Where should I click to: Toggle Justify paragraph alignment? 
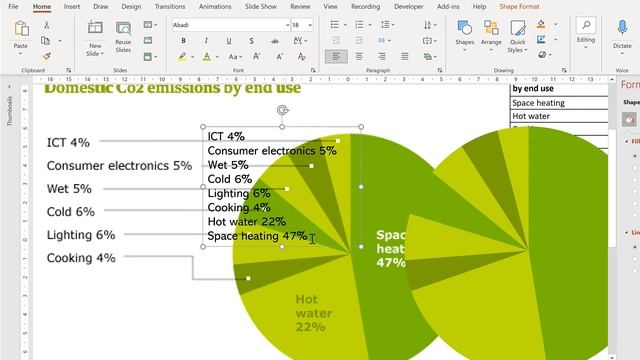point(404,57)
